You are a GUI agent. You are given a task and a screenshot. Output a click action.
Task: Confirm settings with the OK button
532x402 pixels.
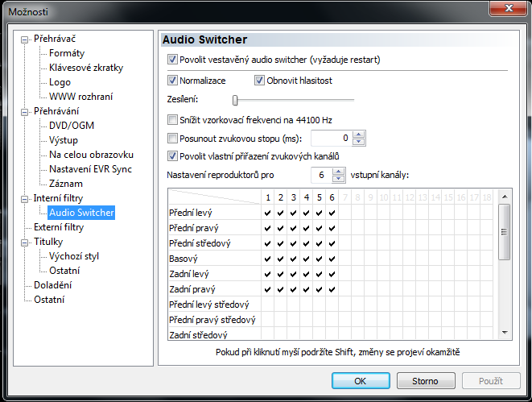361,381
